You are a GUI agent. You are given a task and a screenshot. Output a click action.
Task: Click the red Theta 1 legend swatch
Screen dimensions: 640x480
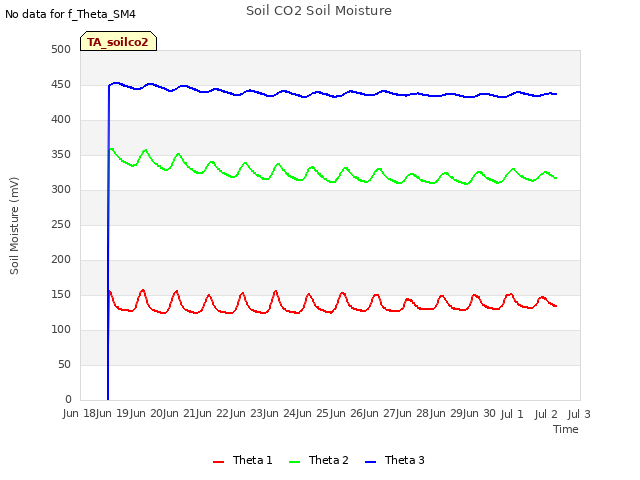[x=218, y=462]
